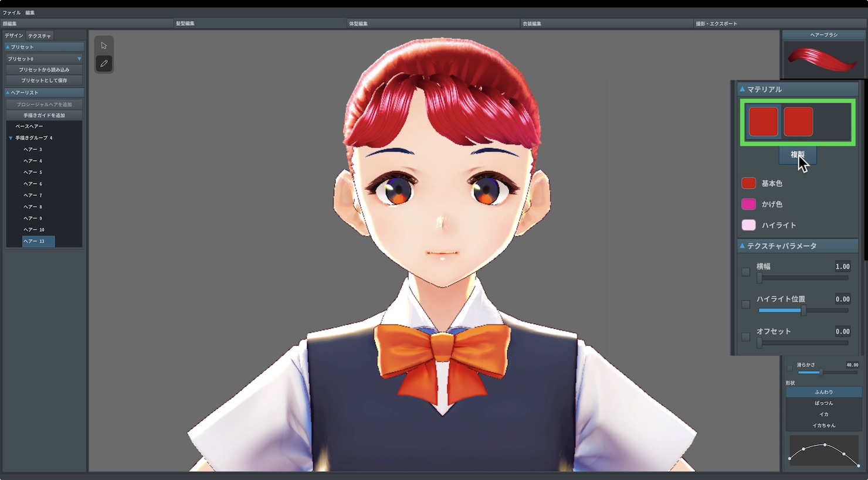Collapse the 手描きグループ 4 tree node

tap(11, 138)
